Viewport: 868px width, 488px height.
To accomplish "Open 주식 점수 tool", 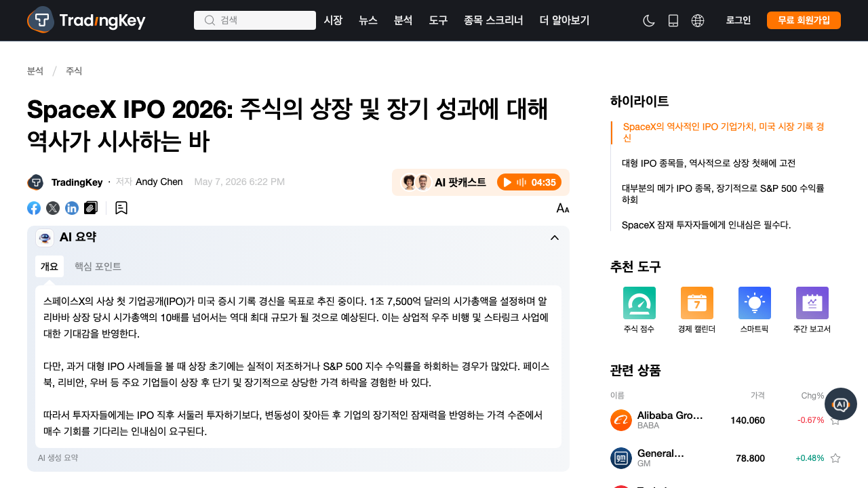I will pyautogui.click(x=639, y=311).
